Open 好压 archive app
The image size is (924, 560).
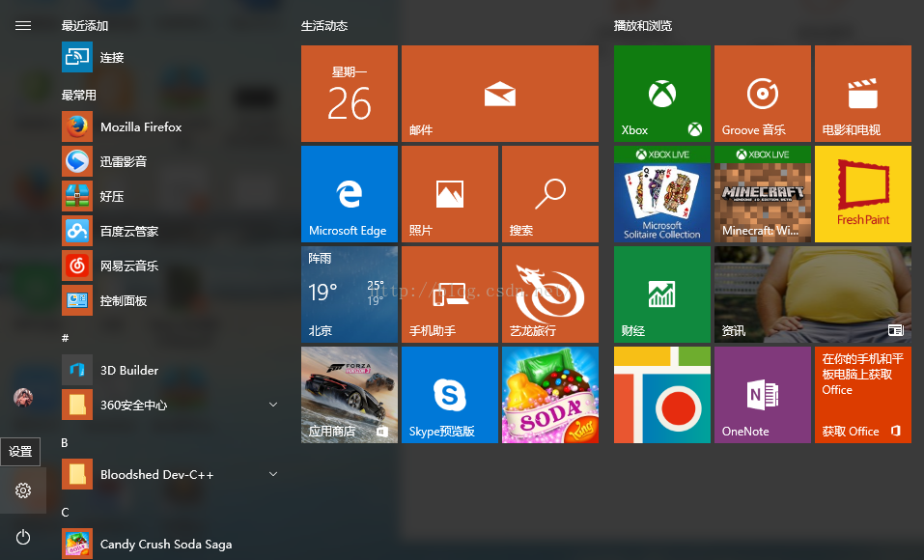tap(171, 196)
